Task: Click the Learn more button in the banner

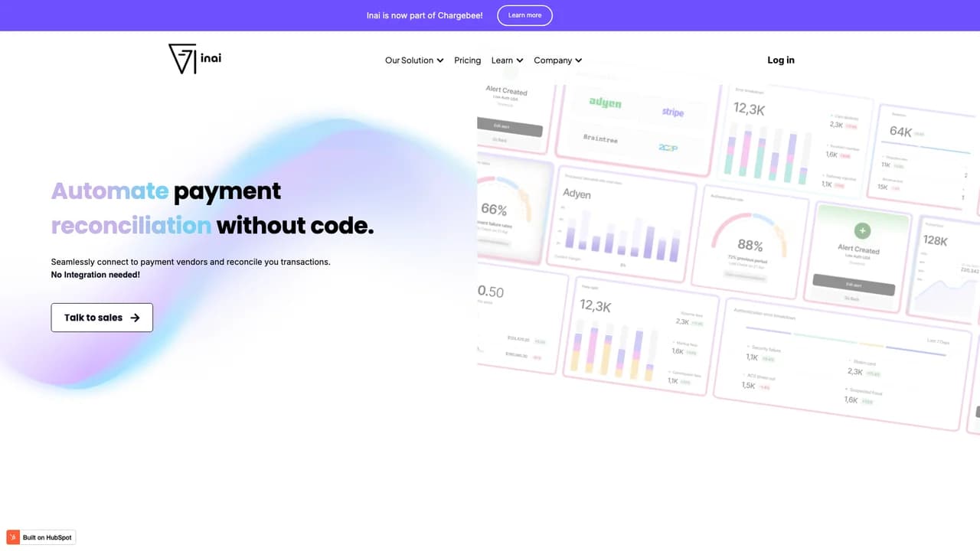Action: coord(524,15)
